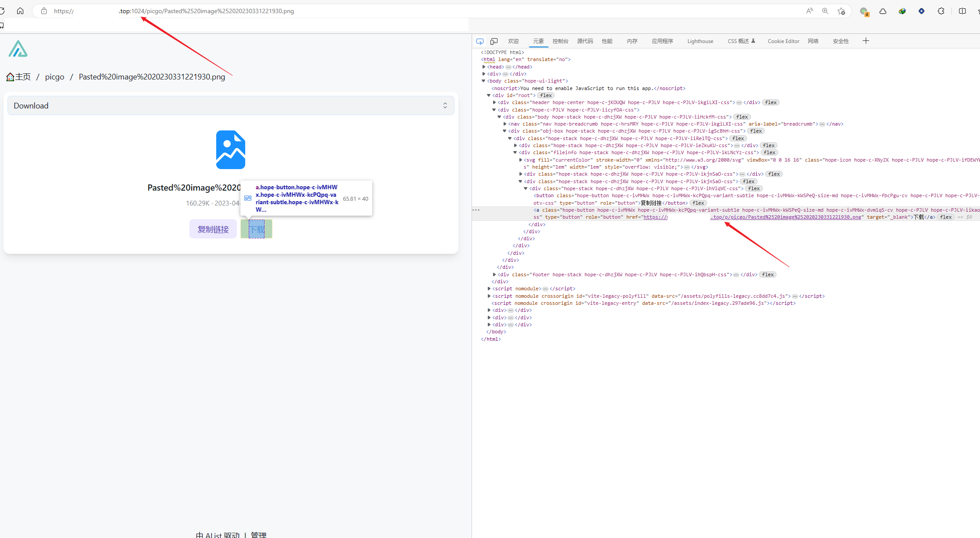Image resolution: width=980 pixels, height=538 pixels.
Task: Click the png filename breadcrumb
Action: point(152,77)
